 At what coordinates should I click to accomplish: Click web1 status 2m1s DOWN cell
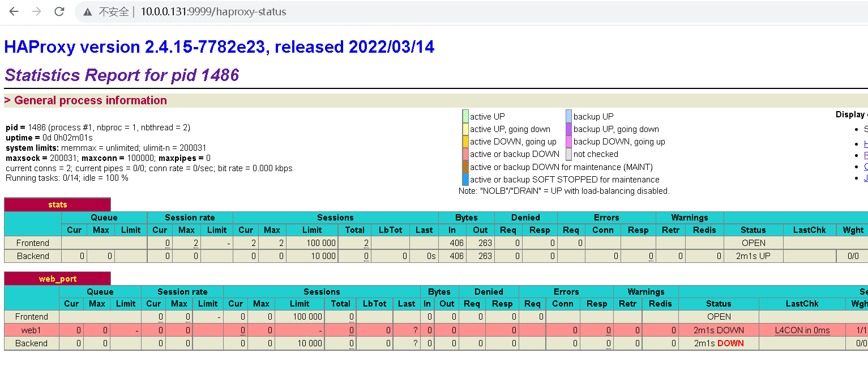tap(719, 330)
